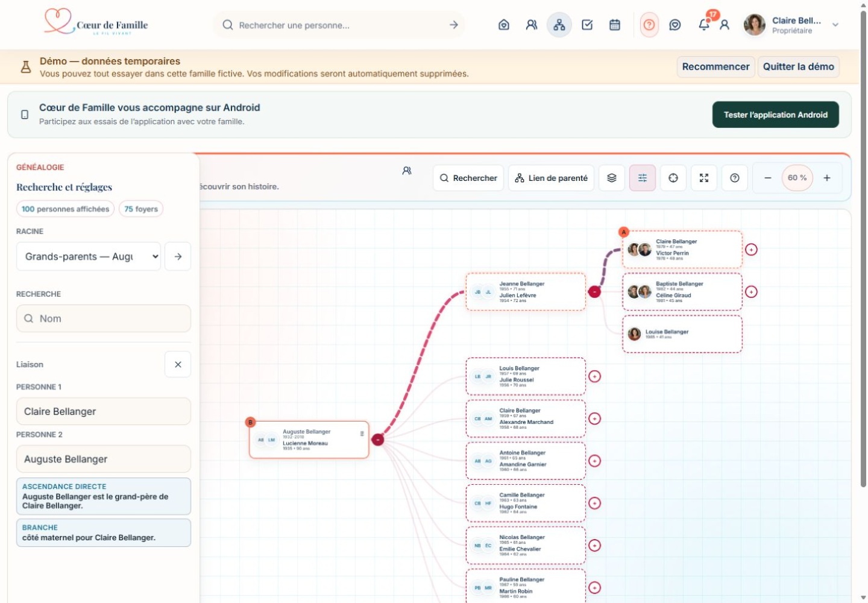The width and height of the screenshot is (868, 603).
Task: Open notifications bell with badge 17
Action: [704, 24]
